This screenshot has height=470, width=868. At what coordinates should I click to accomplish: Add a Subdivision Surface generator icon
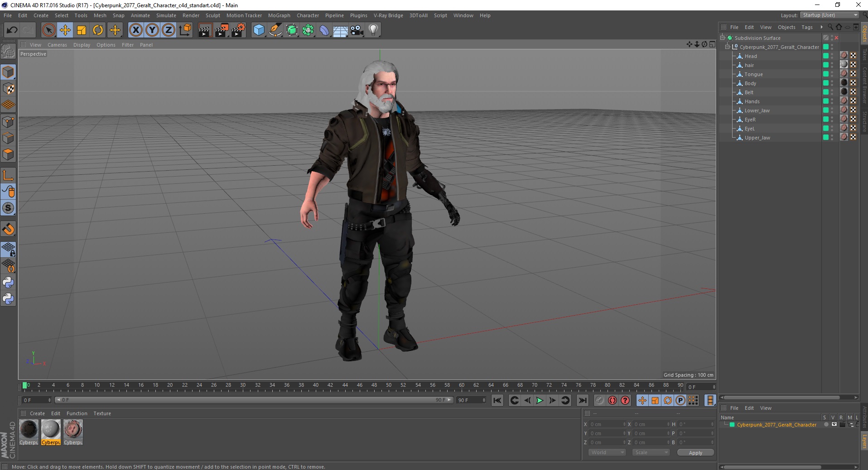(292, 30)
